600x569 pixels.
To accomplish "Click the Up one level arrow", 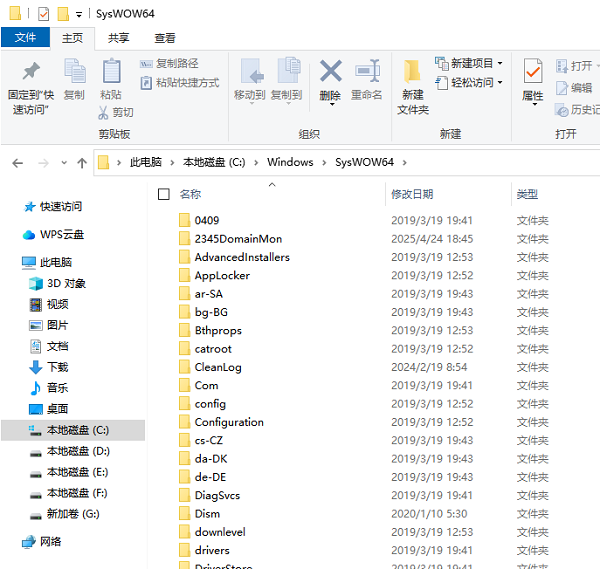I will click(x=82, y=163).
